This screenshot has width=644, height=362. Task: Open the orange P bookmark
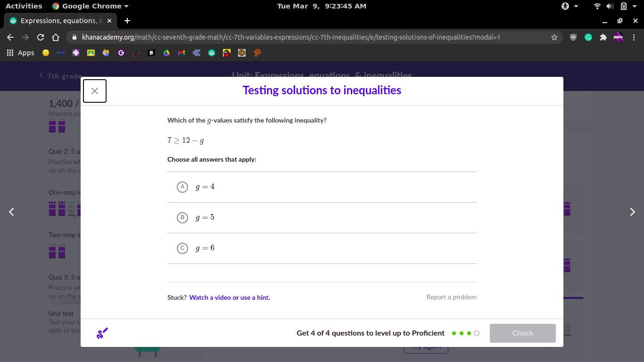(257, 53)
